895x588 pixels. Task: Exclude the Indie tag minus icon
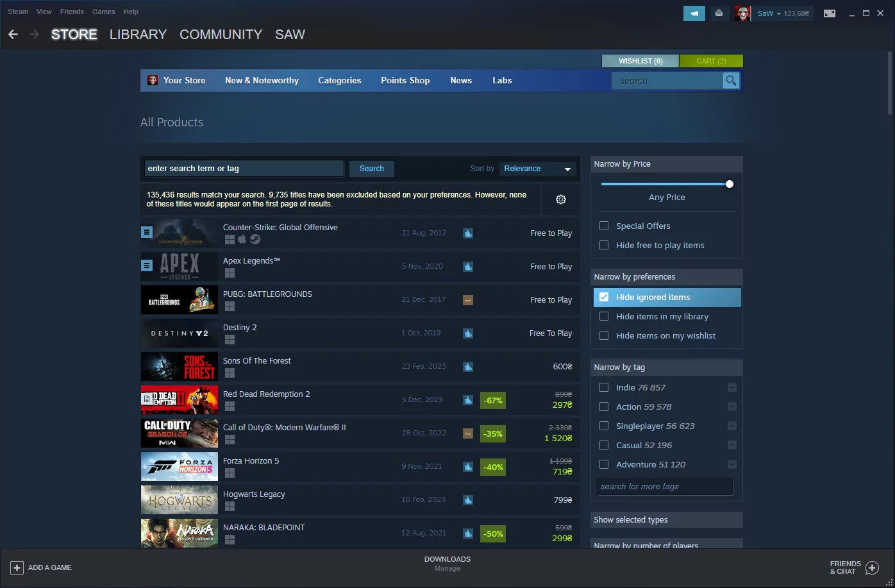(732, 387)
